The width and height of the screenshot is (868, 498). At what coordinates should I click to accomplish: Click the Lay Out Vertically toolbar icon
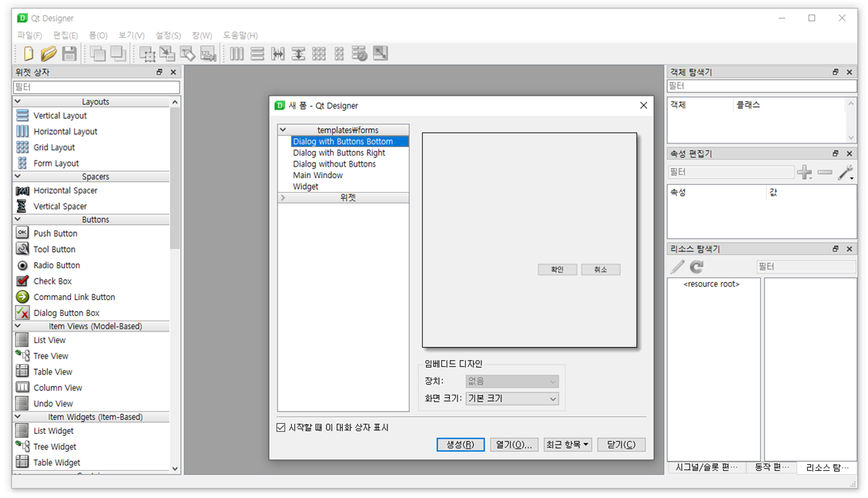(x=257, y=54)
